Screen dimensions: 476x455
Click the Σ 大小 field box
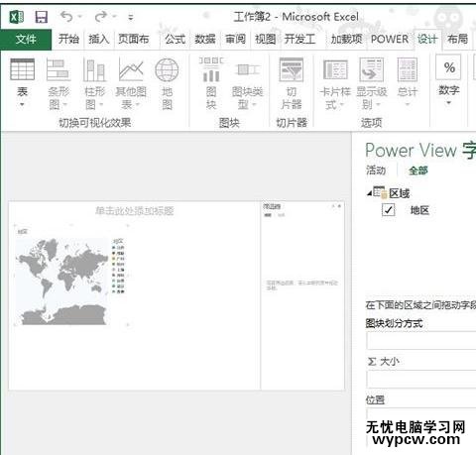(x=421, y=379)
